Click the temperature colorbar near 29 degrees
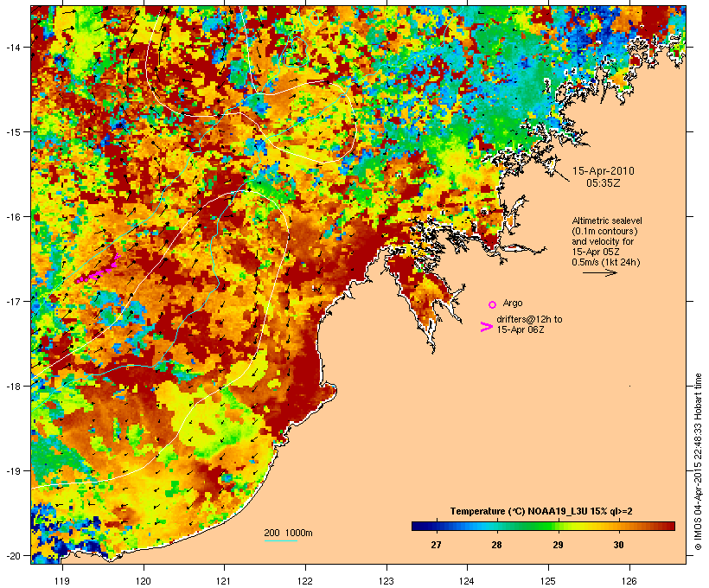709x588 pixels. [558, 526]
